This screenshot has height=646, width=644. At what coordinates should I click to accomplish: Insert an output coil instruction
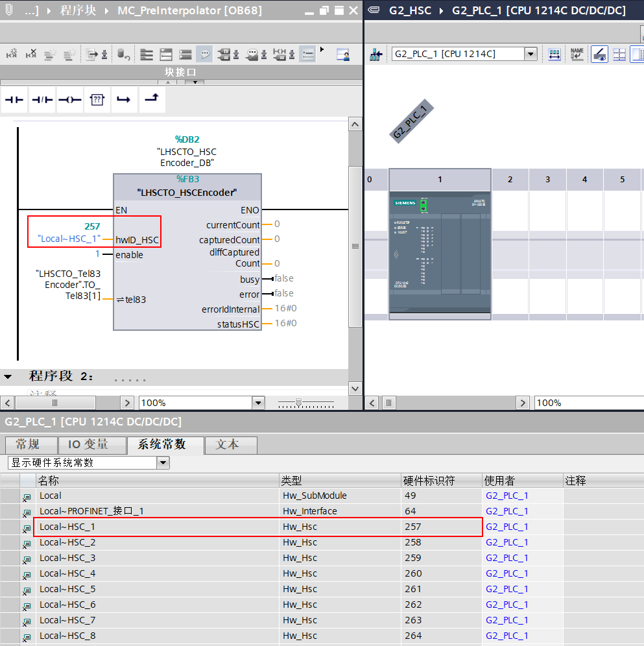coord(69,100)
